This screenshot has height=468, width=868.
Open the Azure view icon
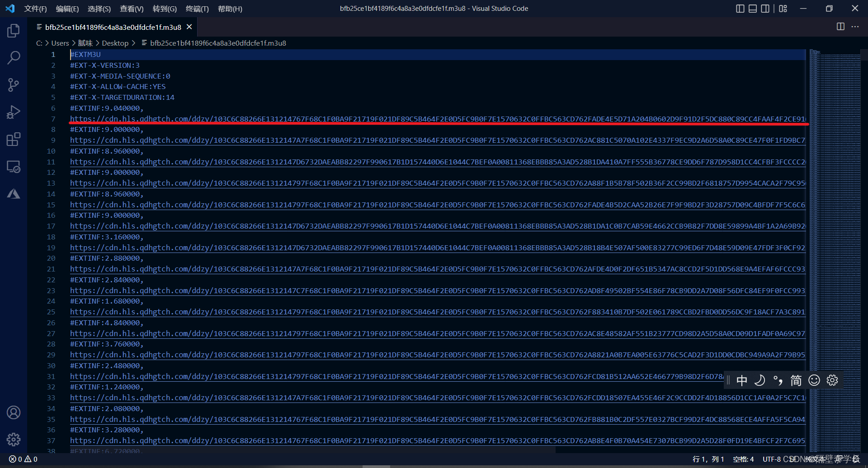pos(14,194)
